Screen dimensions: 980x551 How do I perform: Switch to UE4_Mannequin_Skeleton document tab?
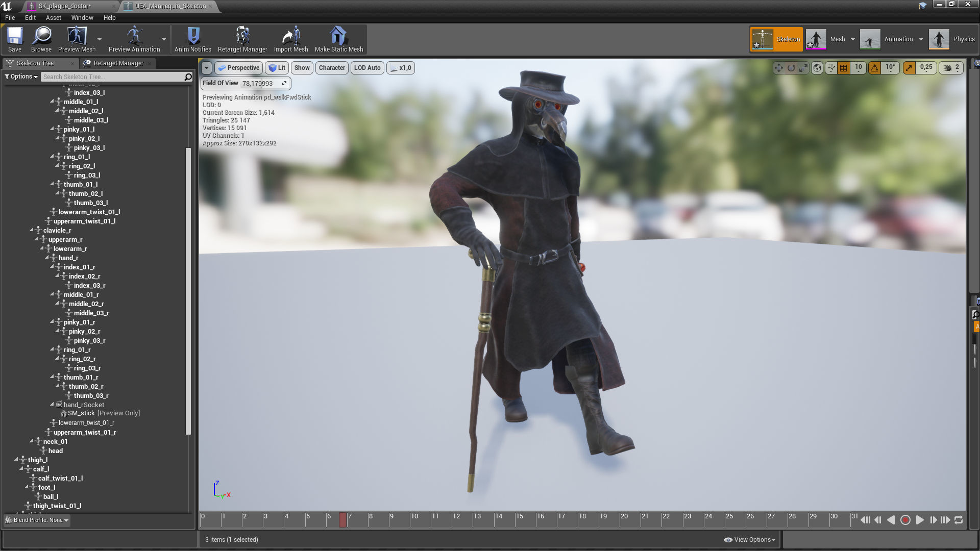[x=170, y=6]
